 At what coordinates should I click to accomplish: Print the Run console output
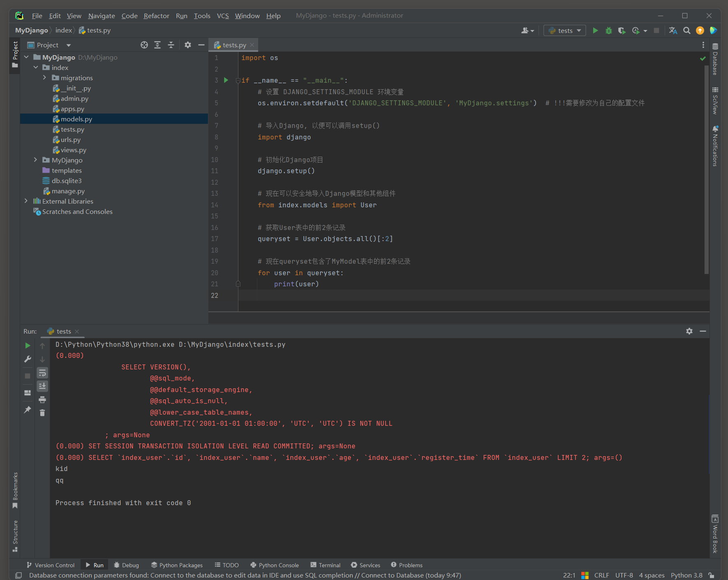pos(42,399)
